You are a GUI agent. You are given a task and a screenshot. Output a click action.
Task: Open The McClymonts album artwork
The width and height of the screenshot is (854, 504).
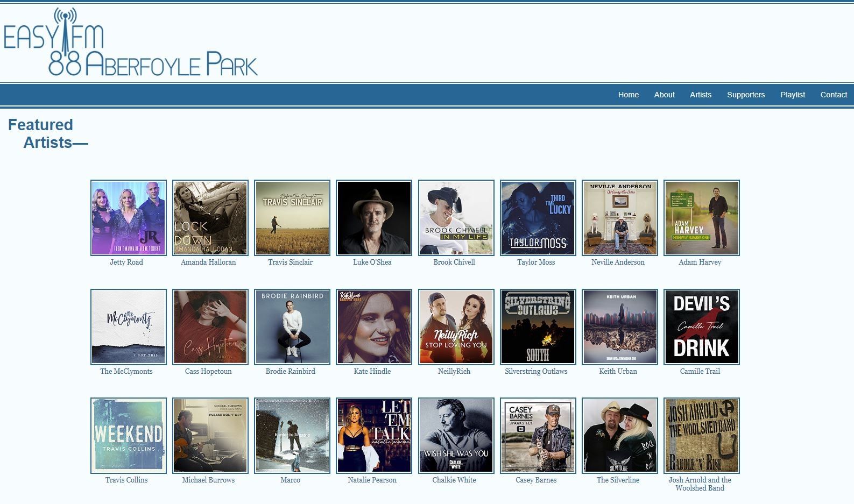(129, 327)
